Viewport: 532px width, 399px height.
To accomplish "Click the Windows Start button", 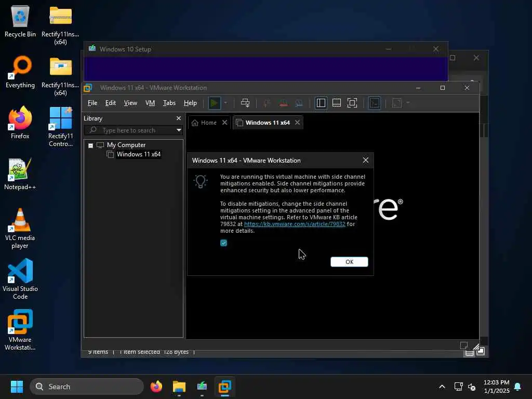I will (17, 387).
